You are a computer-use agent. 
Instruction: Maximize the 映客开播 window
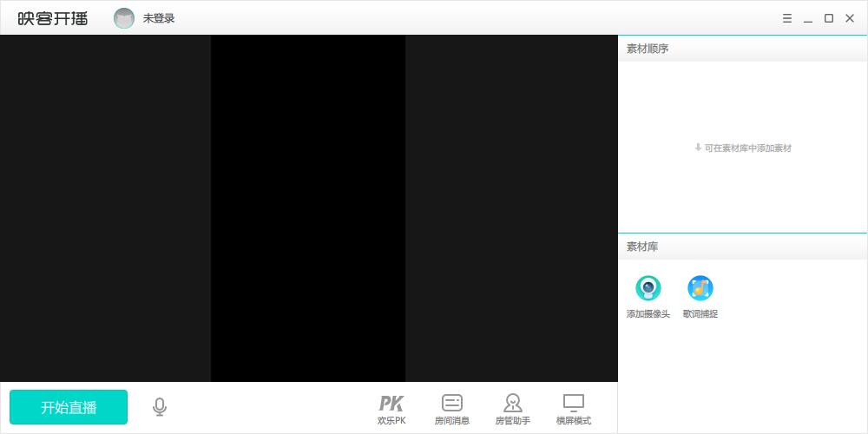click(829, 18)
